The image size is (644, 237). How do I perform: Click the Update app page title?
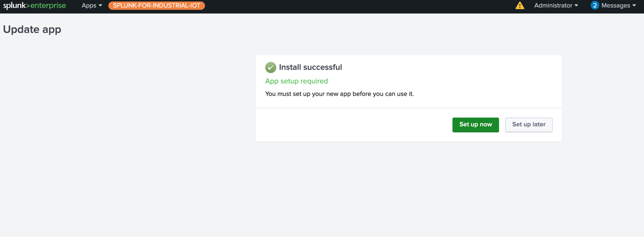pos(32,29)
